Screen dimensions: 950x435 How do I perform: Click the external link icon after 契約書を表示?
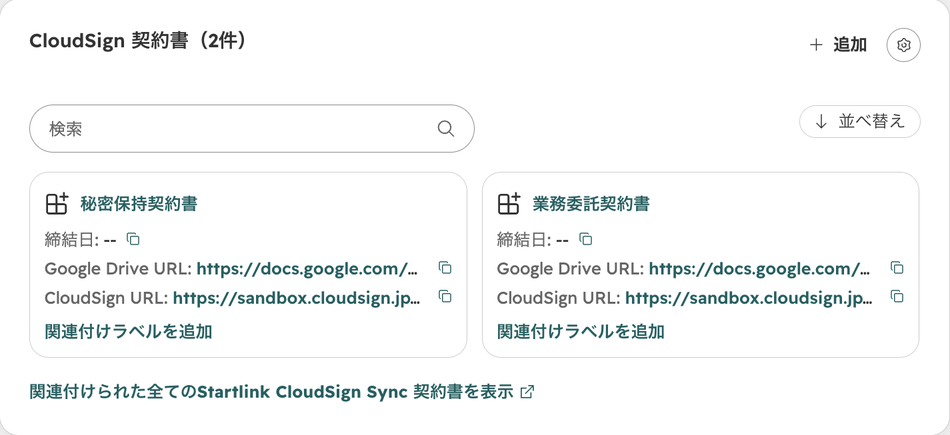(527, 392)
